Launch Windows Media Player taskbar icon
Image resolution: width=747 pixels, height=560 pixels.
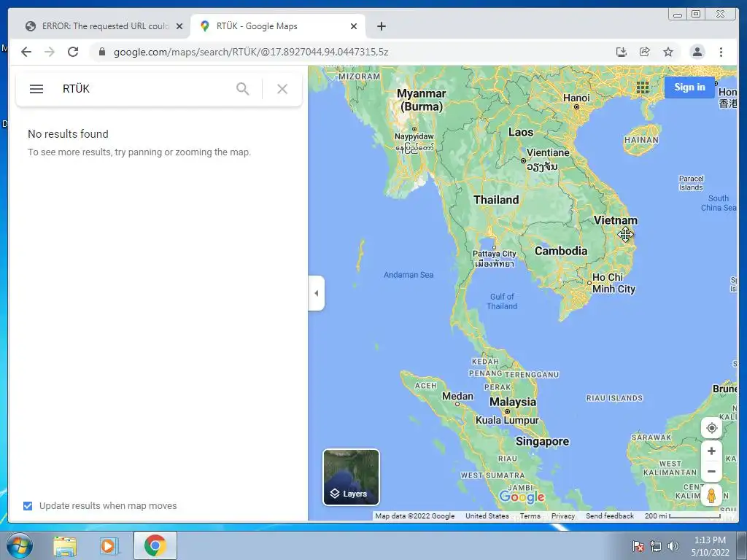108,545
